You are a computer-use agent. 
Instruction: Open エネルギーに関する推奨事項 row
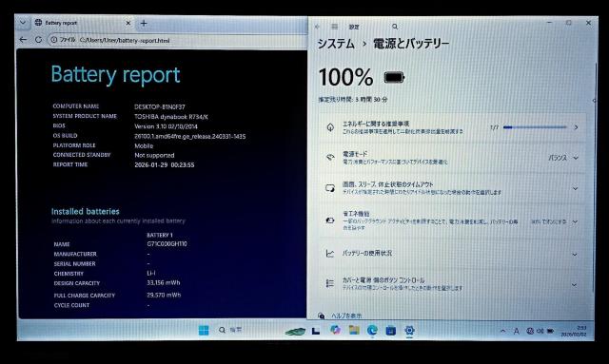tap(452, 127)
